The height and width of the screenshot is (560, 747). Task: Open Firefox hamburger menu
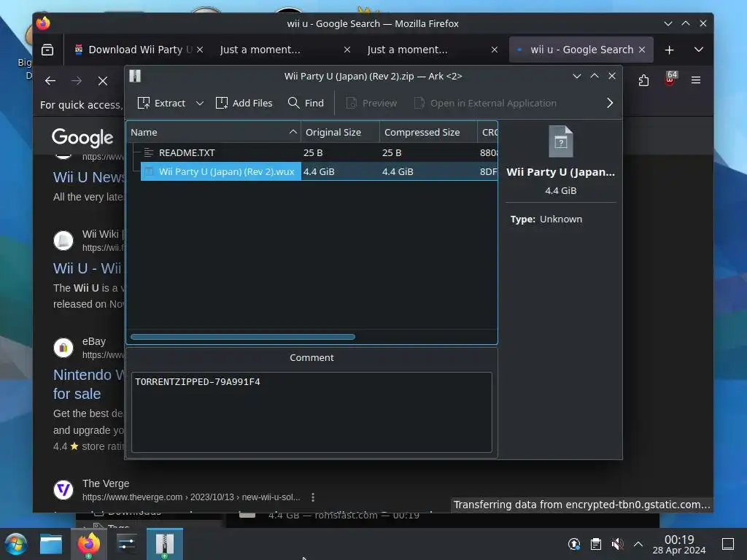[x=696, y=80]
